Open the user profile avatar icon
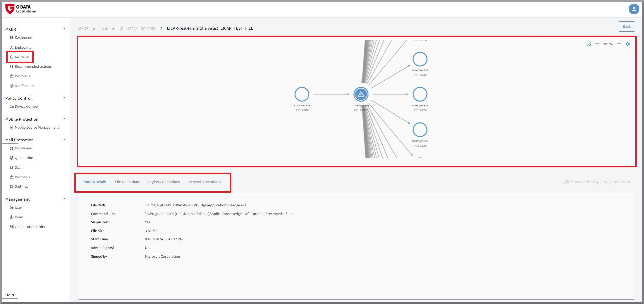This screenshot has width=644, height=304. (634, 9)
